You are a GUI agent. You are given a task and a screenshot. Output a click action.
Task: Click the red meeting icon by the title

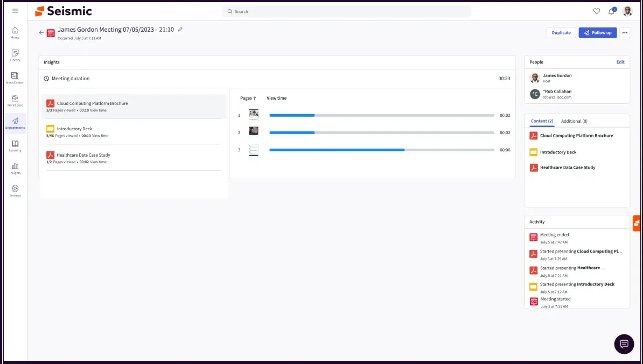pyautogui.click(x=51, y=33)
